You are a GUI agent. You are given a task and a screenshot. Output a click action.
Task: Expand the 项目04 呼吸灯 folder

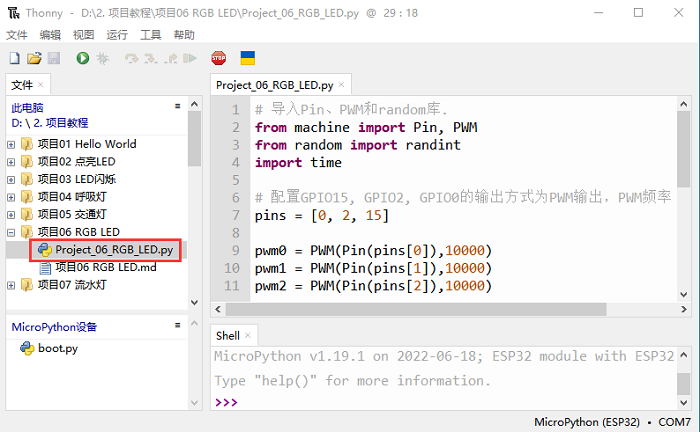coord(11,197)
